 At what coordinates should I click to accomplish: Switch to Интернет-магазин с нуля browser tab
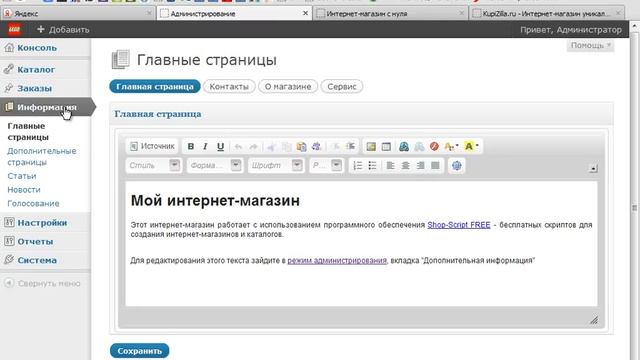tap(391, 13)
